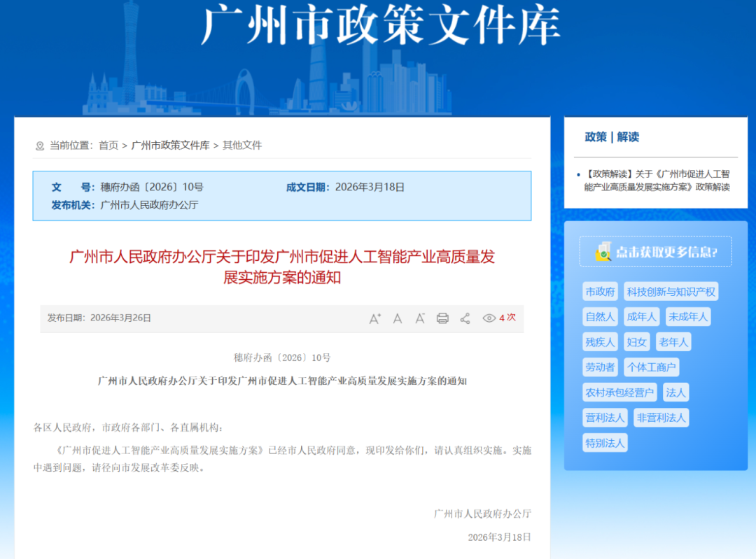Click the location pin icon in breadcrumb
This screenshot has height=559, width=756.
[x=39, y=146]
